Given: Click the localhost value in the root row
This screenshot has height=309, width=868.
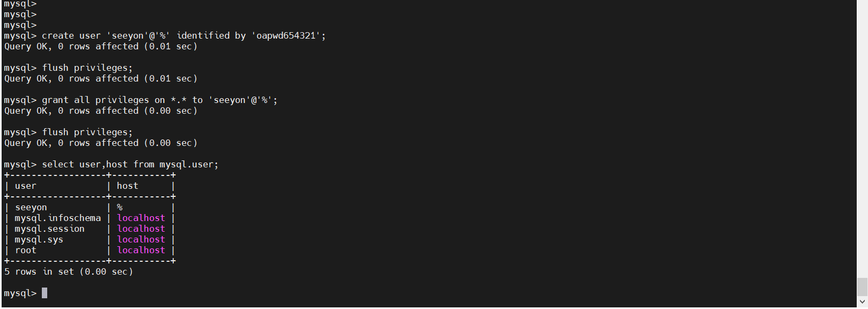Looking at the screenshot, I should 141,251.
